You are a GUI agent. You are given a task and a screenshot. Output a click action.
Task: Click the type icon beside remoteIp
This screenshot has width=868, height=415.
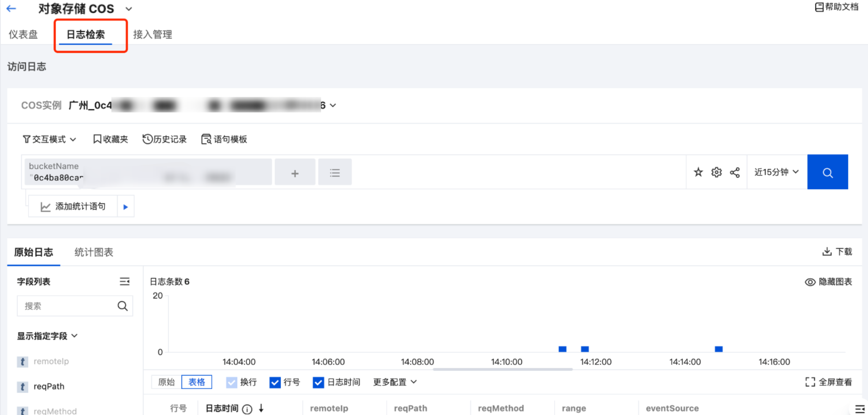tap(22, 362)
